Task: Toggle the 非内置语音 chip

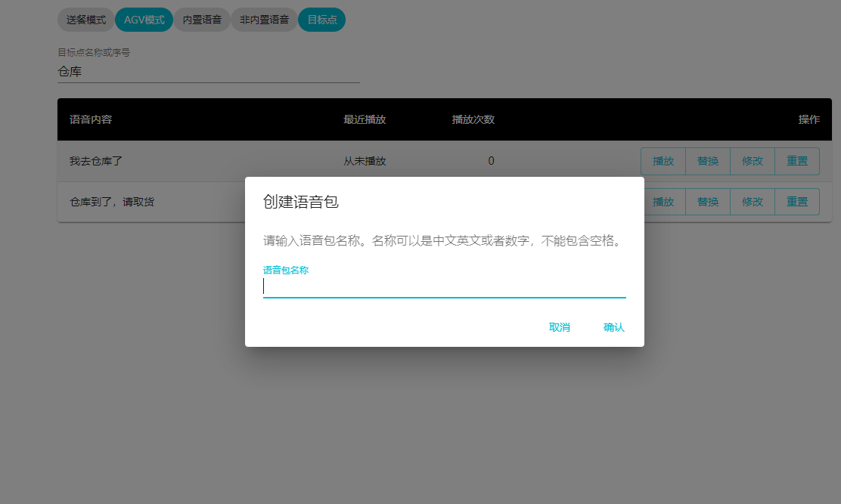Action: (264, 20)
